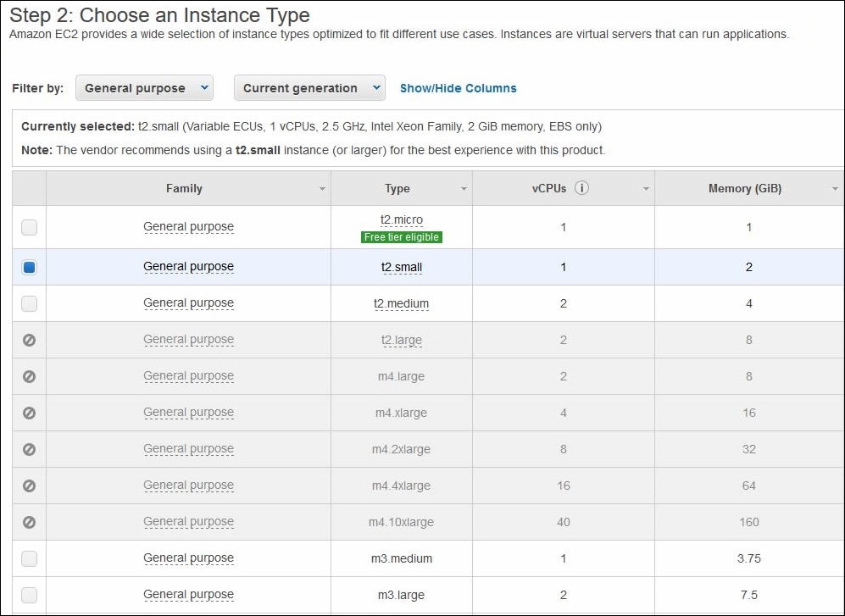Image resolution: width=845 pixels, height=616 pixels.
Task: Click General purpose family in m3.large row
Action: [189, 595]
